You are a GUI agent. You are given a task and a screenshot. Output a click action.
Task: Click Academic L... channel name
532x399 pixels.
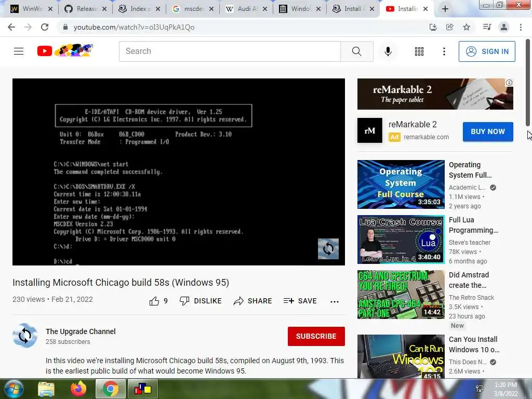pos(467,187)
